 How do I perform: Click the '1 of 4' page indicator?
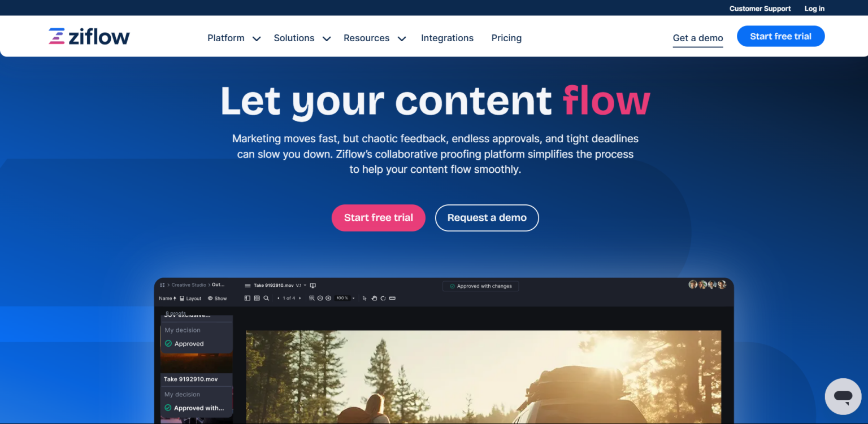click(x=289, y=298)
